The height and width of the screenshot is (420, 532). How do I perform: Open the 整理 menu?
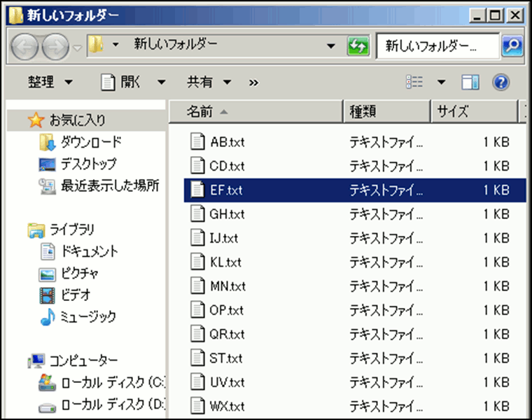click(x=49, y=83)
